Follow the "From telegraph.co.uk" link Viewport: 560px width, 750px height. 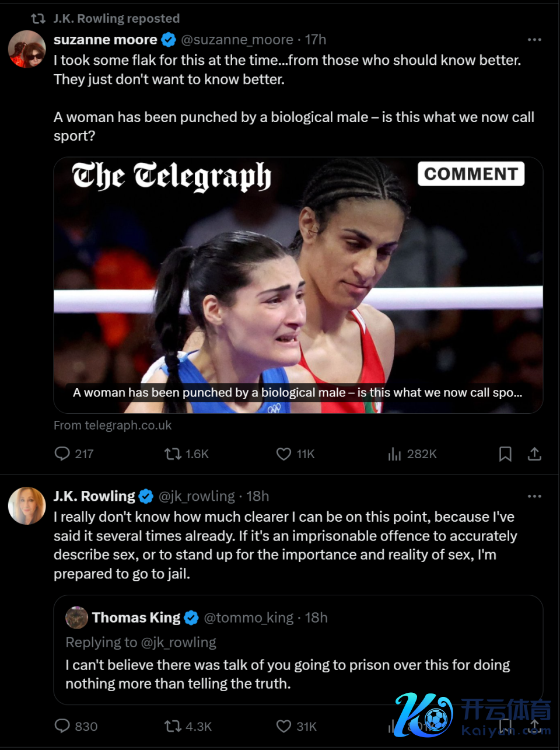click(x=113, y=425)
